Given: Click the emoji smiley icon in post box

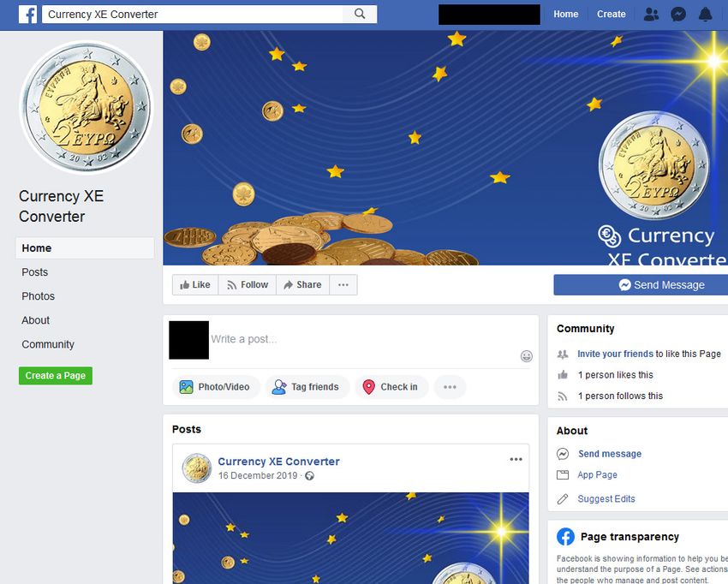Looking at the screenshot, I should [526, 356].
